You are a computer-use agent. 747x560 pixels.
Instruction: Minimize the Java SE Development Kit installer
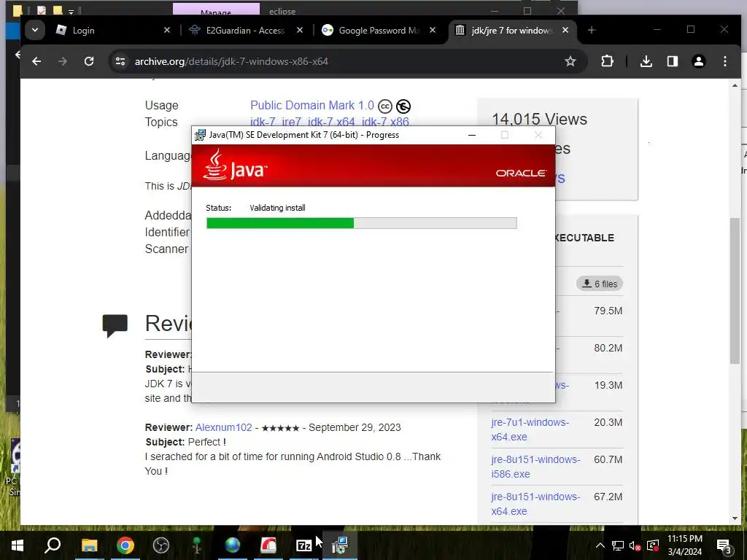point(472,135)
